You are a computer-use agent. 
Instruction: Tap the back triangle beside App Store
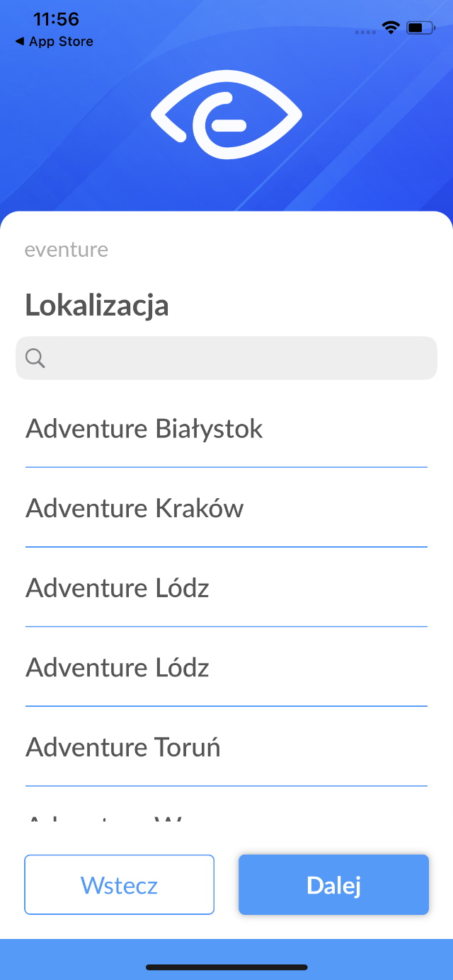coord(19,42)
